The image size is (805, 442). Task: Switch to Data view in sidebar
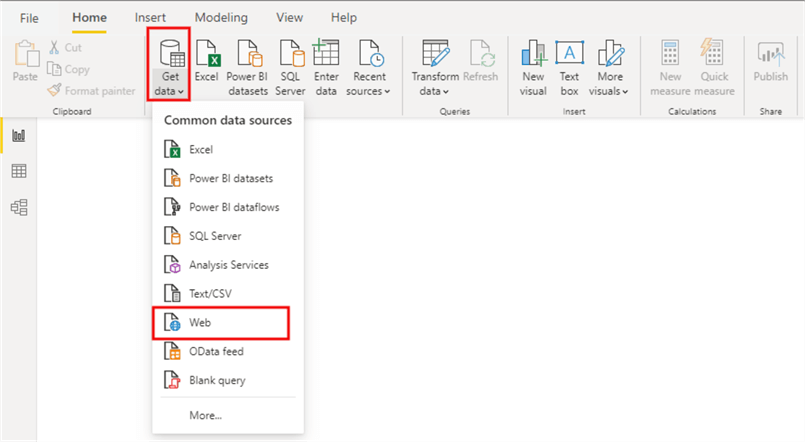click(18, 171)
